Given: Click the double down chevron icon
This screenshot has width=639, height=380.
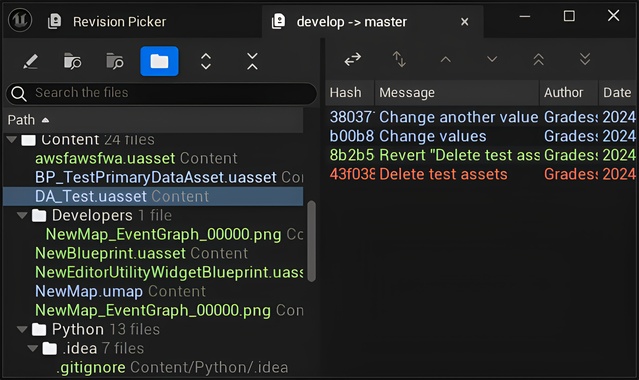Looking at the screenshot, I should [x=585, y=60].
